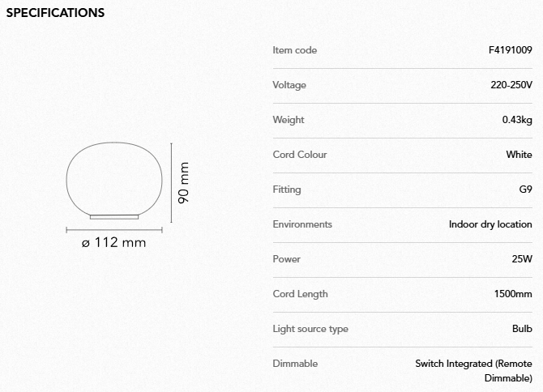This screenshot has width=543, height=392.
Task: Click the G9 fitting value
Action: click(x=525, y=190)
